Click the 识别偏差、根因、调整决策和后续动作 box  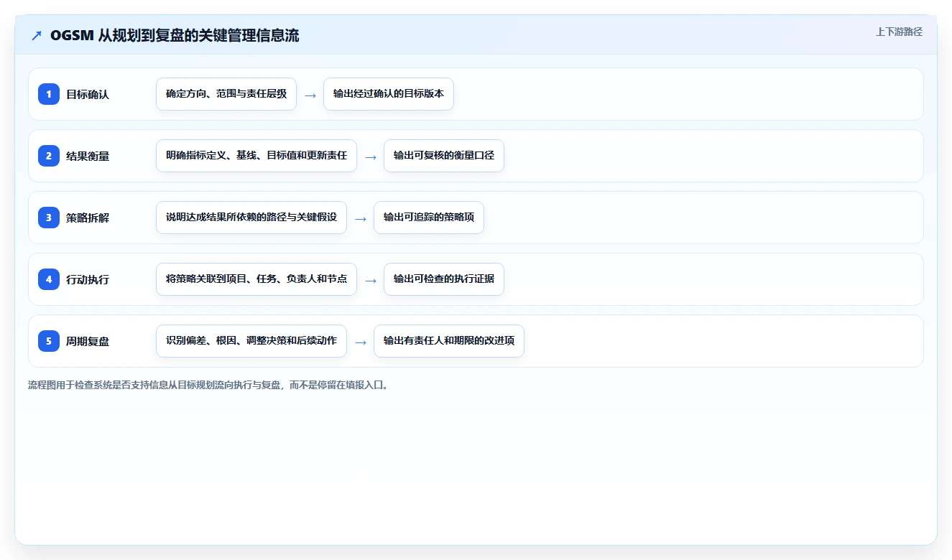click(251, 341)
